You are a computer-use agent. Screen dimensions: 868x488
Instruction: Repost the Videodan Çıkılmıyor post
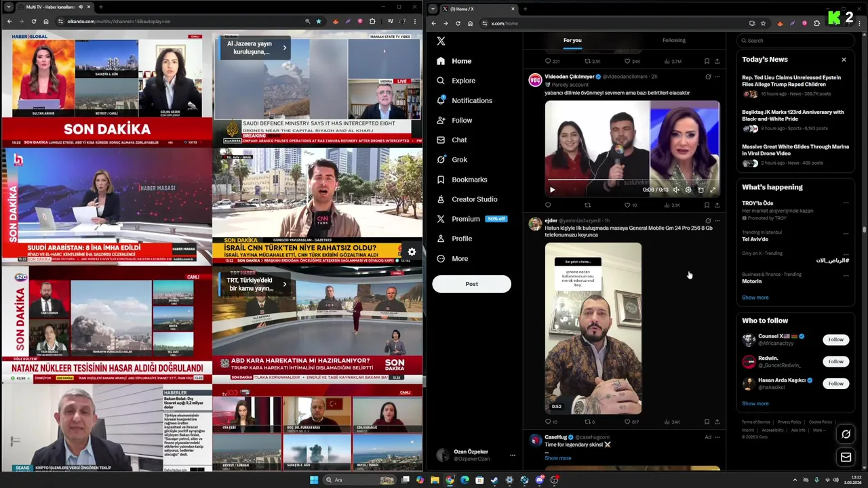587,205
